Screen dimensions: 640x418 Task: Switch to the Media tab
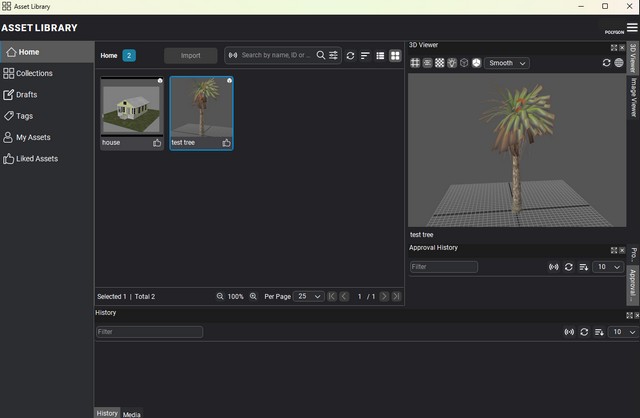(x=131, y=413)
